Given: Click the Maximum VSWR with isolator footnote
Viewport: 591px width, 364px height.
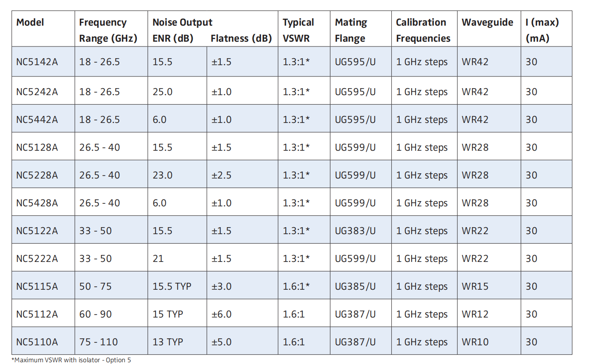Looking at the screenshot, I should (x=71, y=360).
